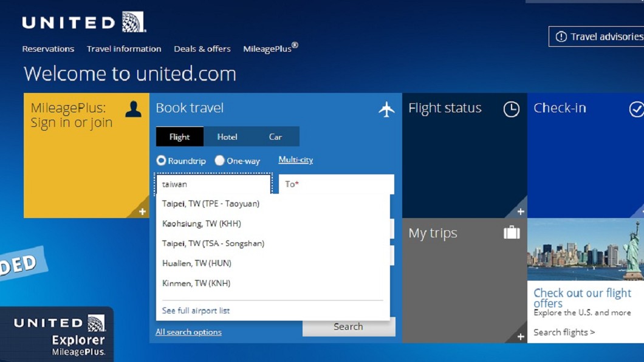Click the To destination input field

337,184
